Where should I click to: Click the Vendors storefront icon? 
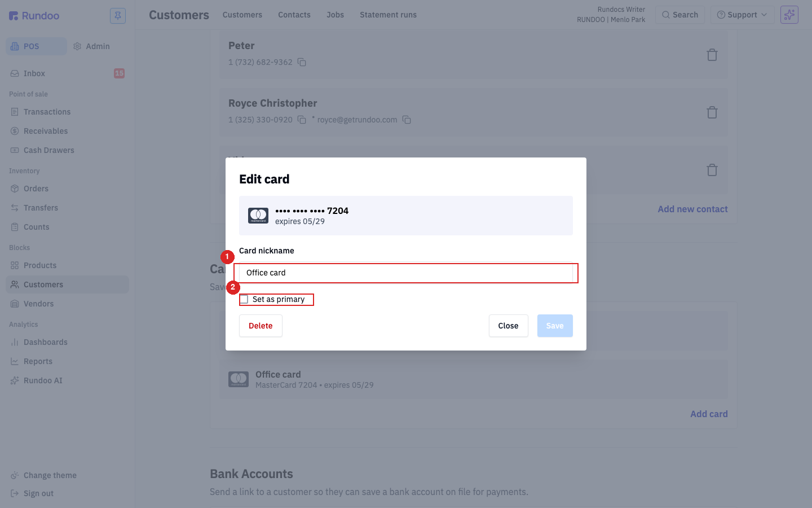[15, 304]
